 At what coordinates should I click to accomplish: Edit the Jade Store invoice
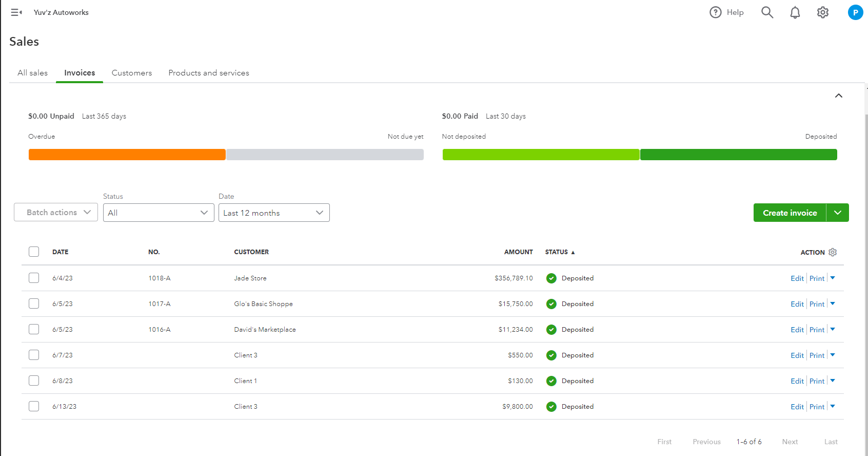pos(797,278)
